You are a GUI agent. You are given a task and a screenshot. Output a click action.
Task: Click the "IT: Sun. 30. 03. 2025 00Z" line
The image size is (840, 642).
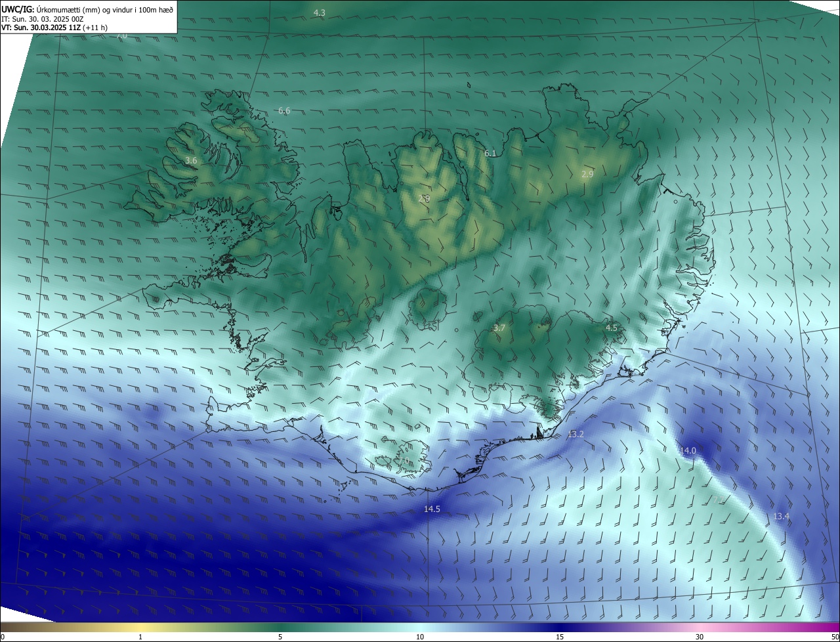point(43,19)
